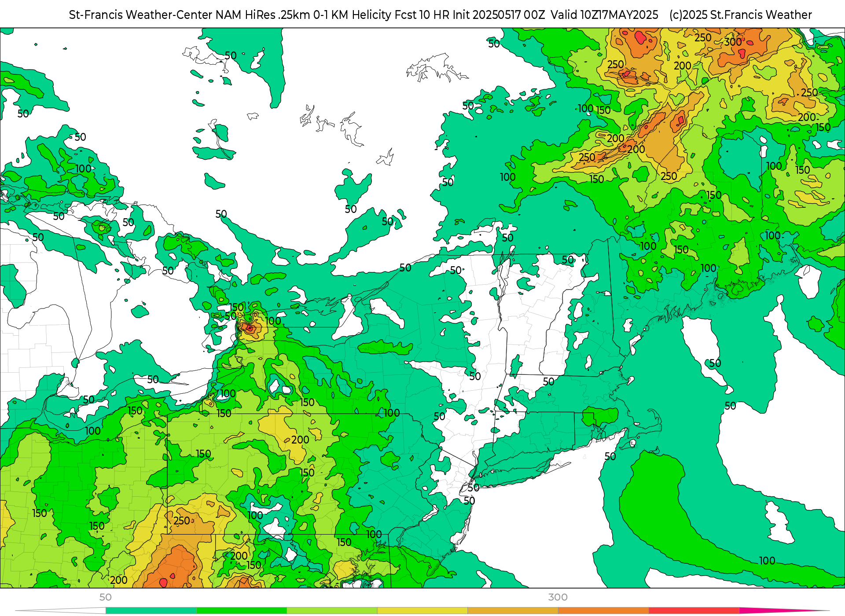Click the yellow color bar segment

pos(422,611)
